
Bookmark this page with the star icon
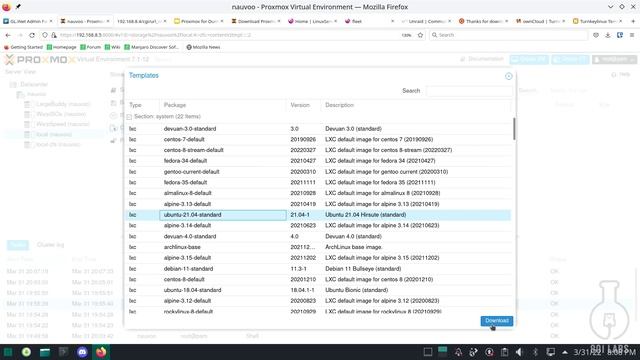[420, 35]
